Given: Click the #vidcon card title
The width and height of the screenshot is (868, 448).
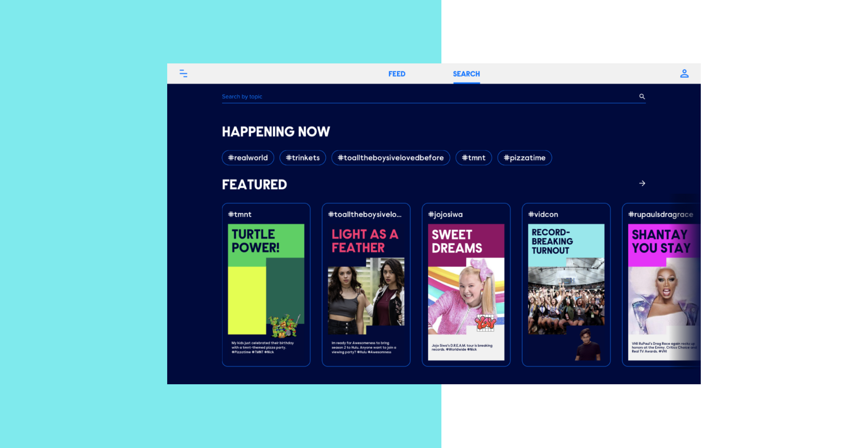Looking at the screenshot, I should coord(543,214).
